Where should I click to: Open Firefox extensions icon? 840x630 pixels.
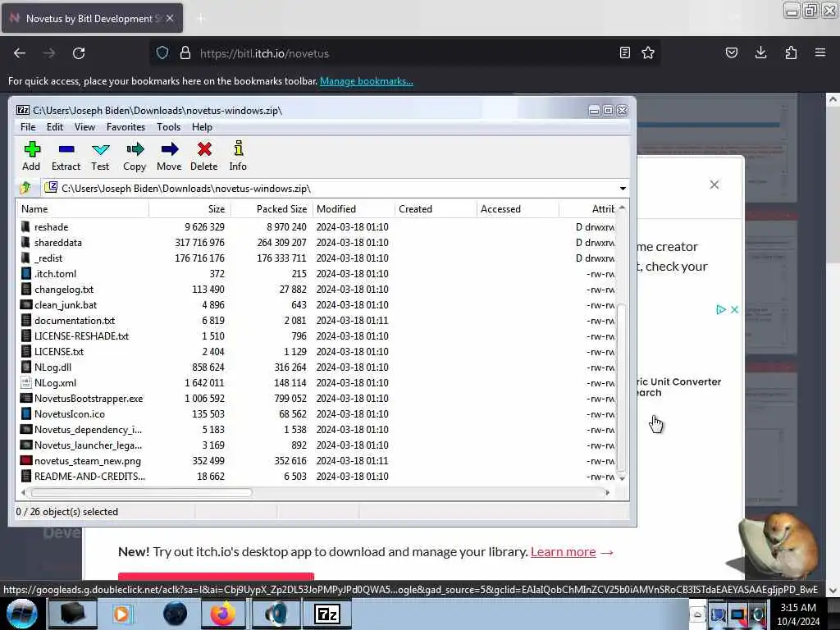[791, 52]
